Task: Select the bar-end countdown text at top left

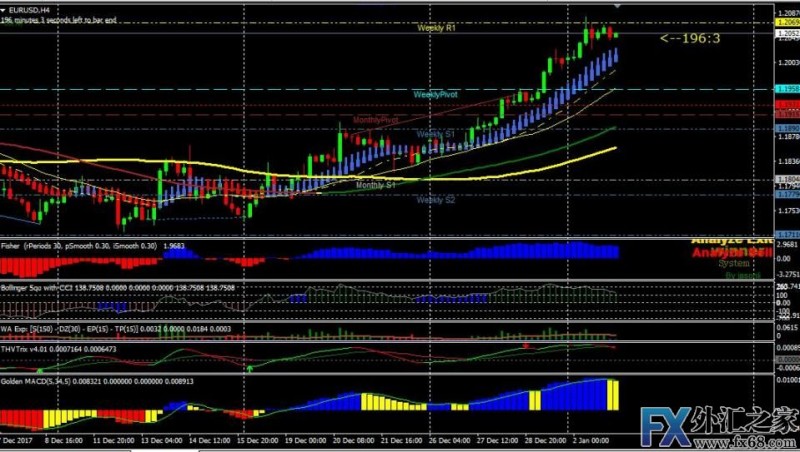Action: tap(59, 20)
